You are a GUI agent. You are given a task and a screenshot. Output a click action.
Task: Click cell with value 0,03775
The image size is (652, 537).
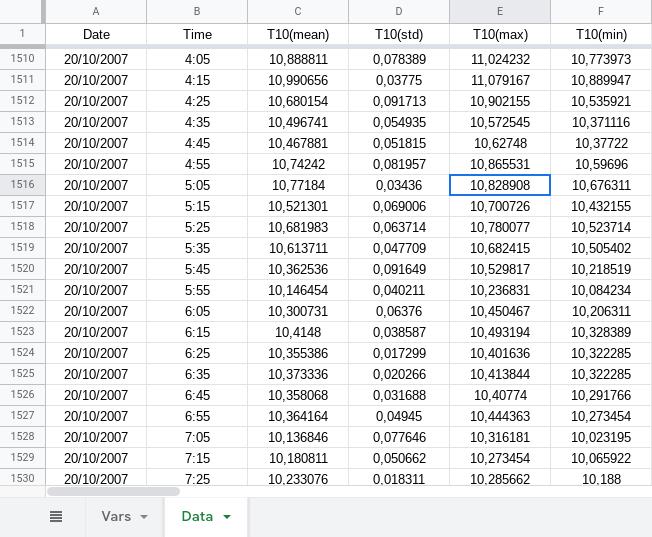pyautogui.click(x=399, y=80)
